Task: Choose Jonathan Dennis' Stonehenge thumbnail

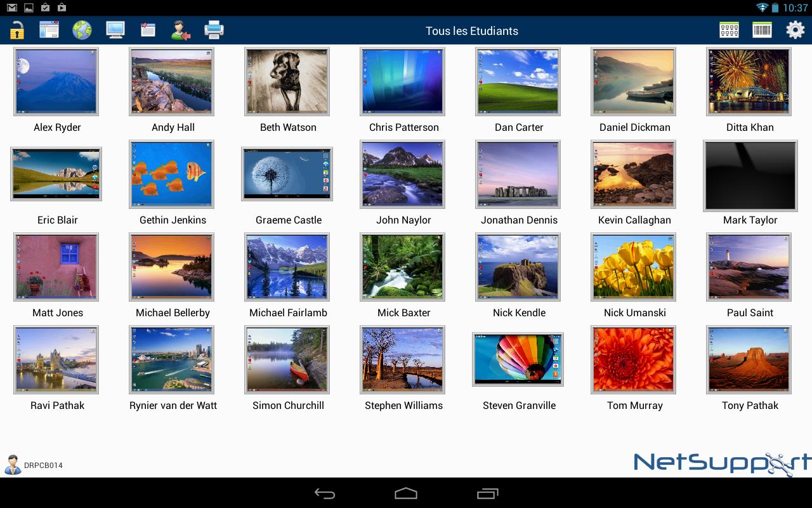Action: (x=518, y=174)
